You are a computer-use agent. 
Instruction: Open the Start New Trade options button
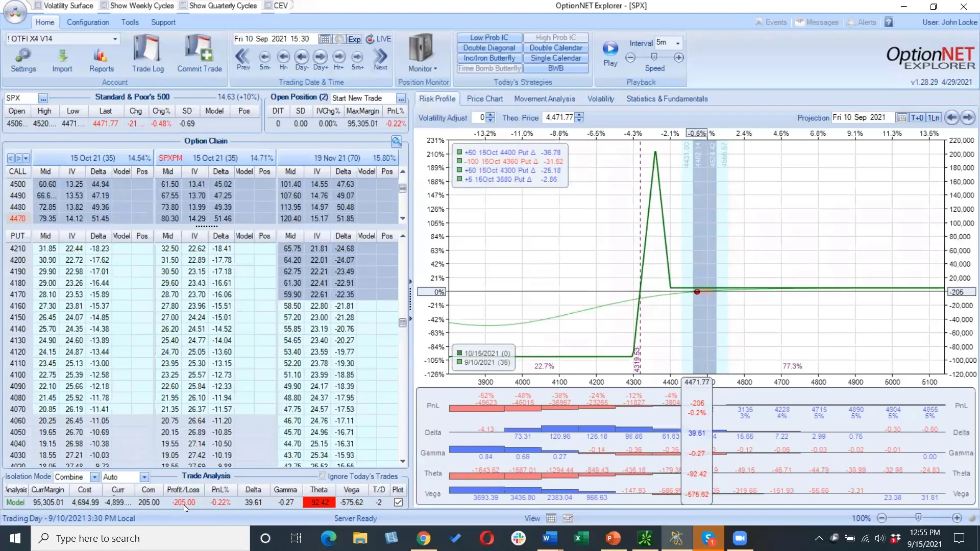401,98
